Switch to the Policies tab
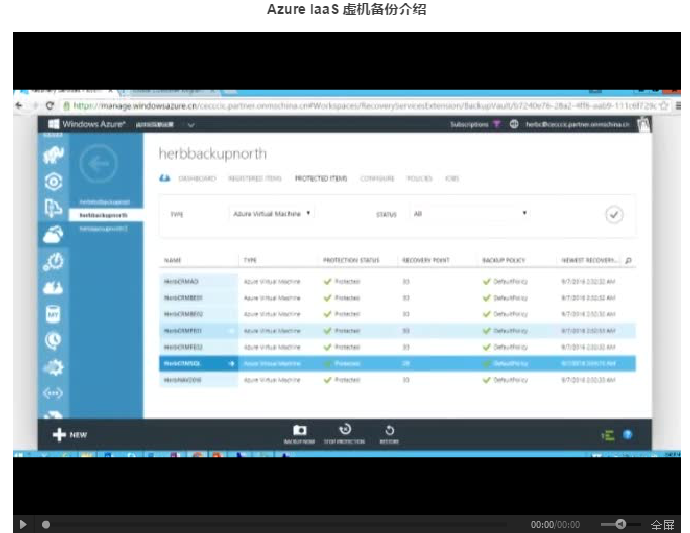 (419, 178)
